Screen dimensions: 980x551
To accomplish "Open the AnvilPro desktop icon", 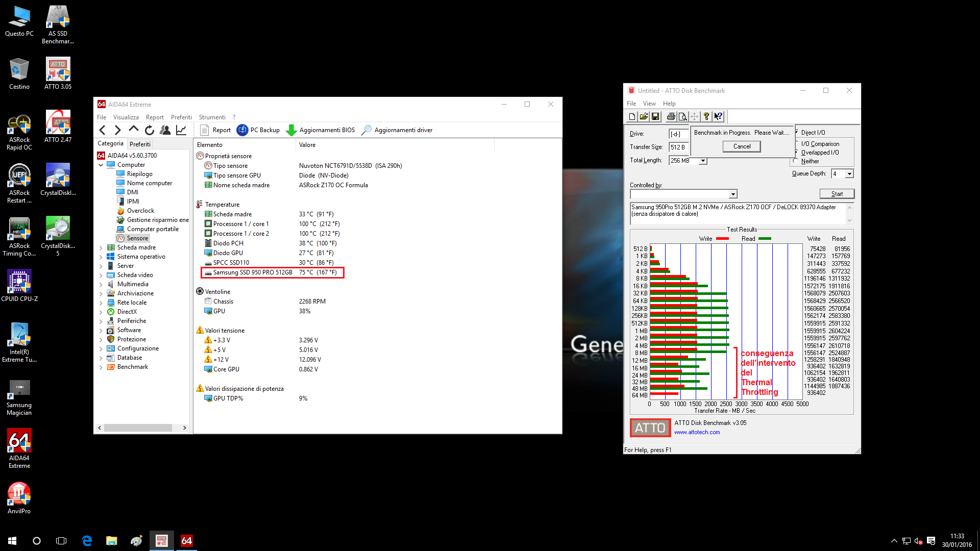I will click(x=19, y=498).
